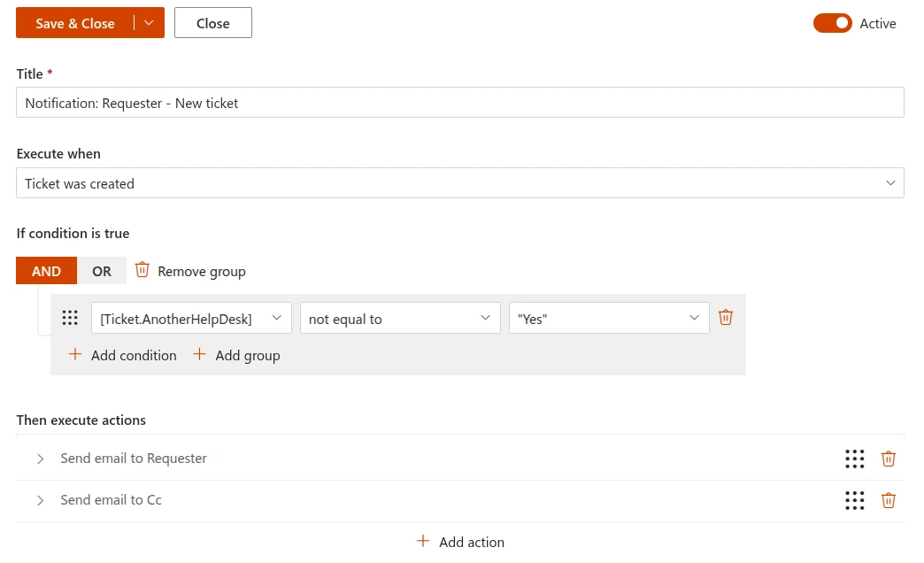
Task: Click the Save & Close button
Action: click(75, 23)
